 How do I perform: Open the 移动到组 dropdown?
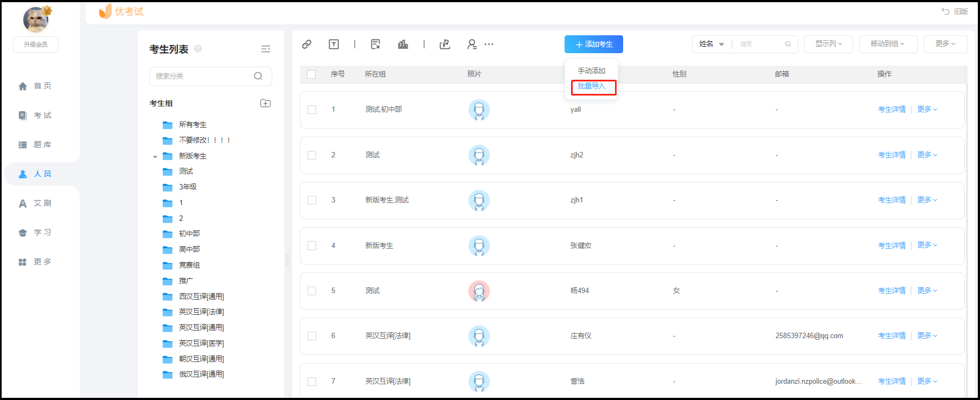coord(888,44)
